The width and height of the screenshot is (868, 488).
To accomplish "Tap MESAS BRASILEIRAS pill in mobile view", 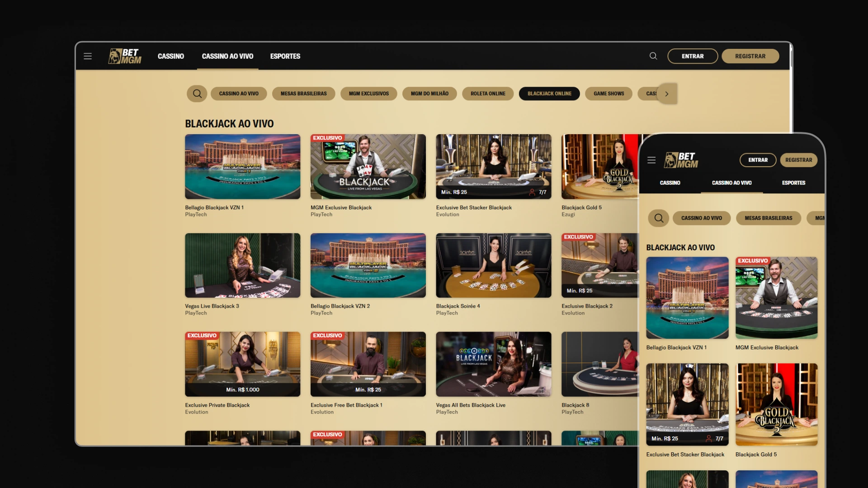I will 769,218.
